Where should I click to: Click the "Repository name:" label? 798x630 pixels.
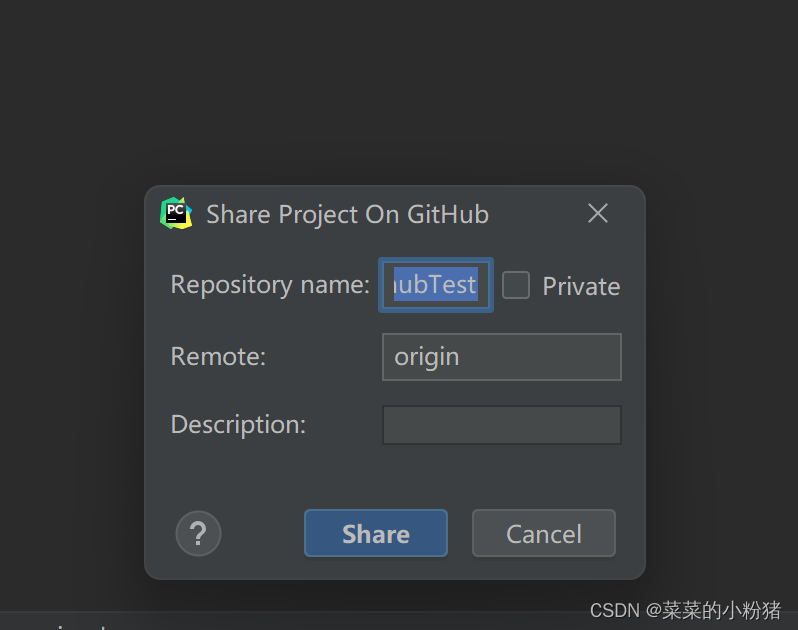(270, 284)
